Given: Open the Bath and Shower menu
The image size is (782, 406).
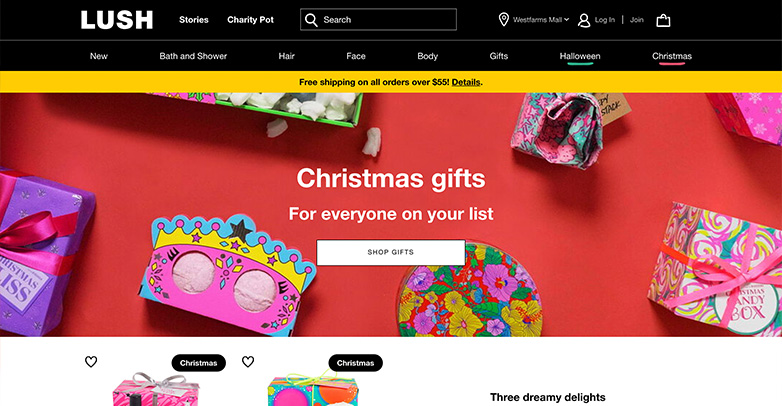Looking at the screenshot, I should point(193,56).
